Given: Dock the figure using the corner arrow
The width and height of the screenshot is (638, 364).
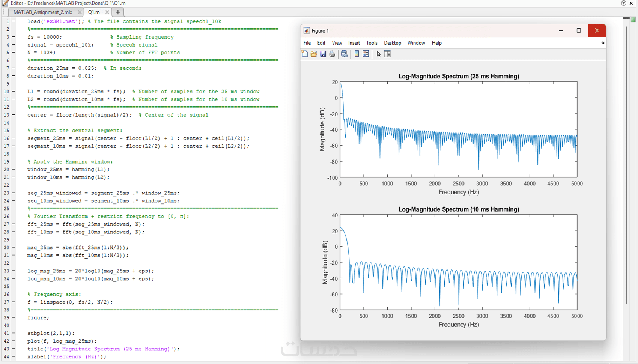Looking at the screenshot, I should tap(603, 43).
